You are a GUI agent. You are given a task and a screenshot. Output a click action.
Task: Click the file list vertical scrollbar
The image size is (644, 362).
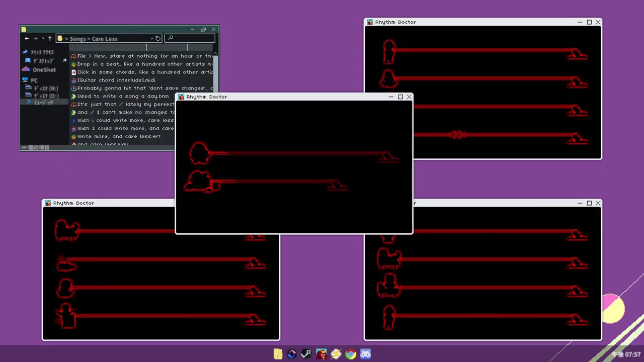(x=216, y=73)
